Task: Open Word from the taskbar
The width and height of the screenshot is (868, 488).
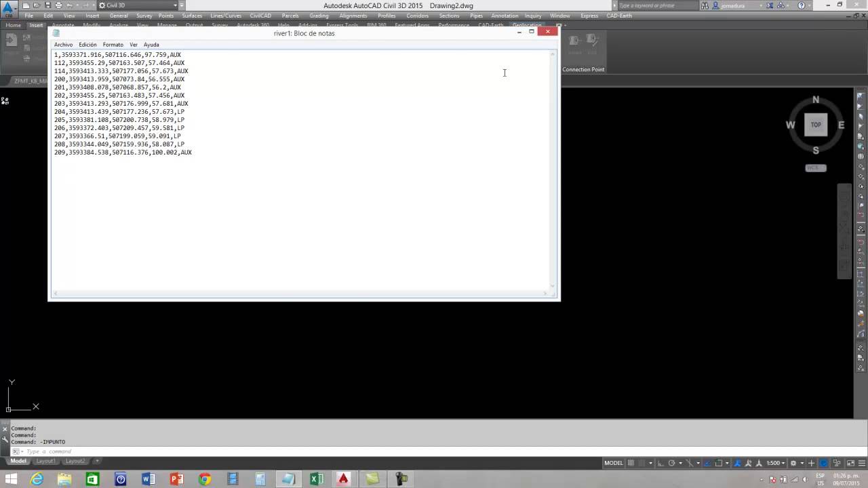Action: 149,479
